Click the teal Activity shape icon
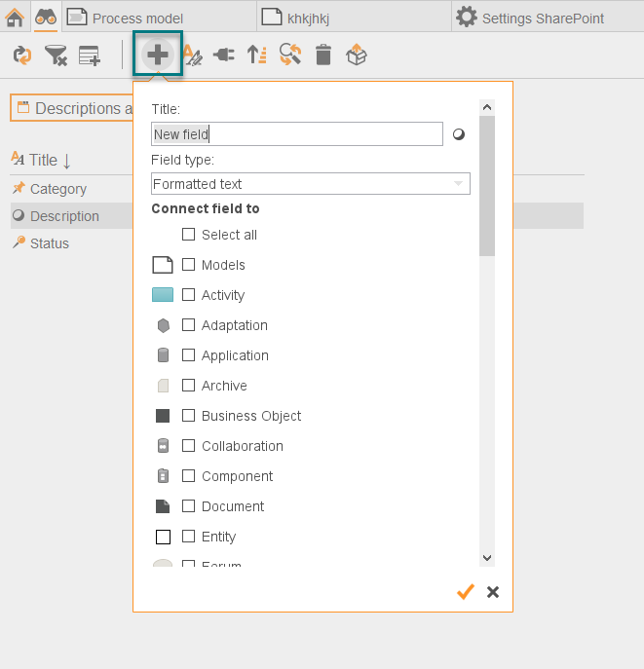This screenshot has width=644, height=669. tap(163, 295)
